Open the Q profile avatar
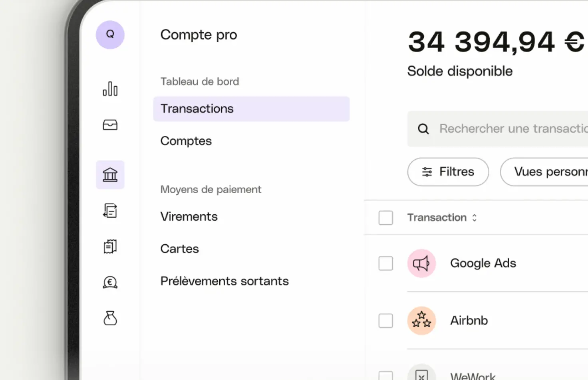 tap(110, 35)
